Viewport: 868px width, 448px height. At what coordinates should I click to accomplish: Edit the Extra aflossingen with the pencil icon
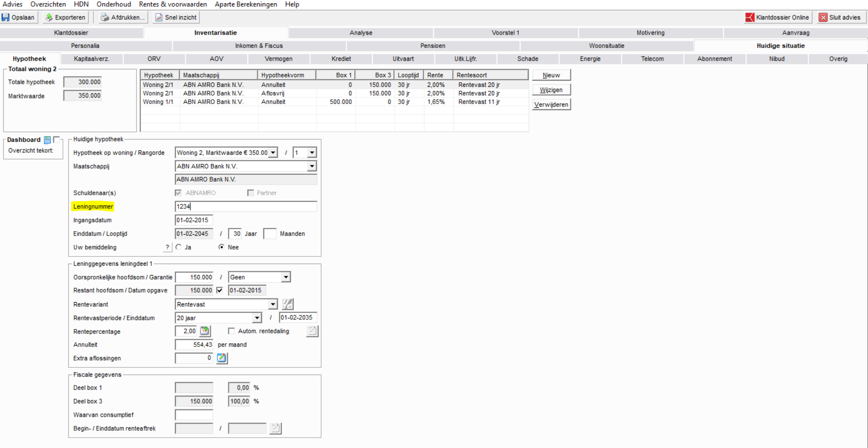coord(222,358)
